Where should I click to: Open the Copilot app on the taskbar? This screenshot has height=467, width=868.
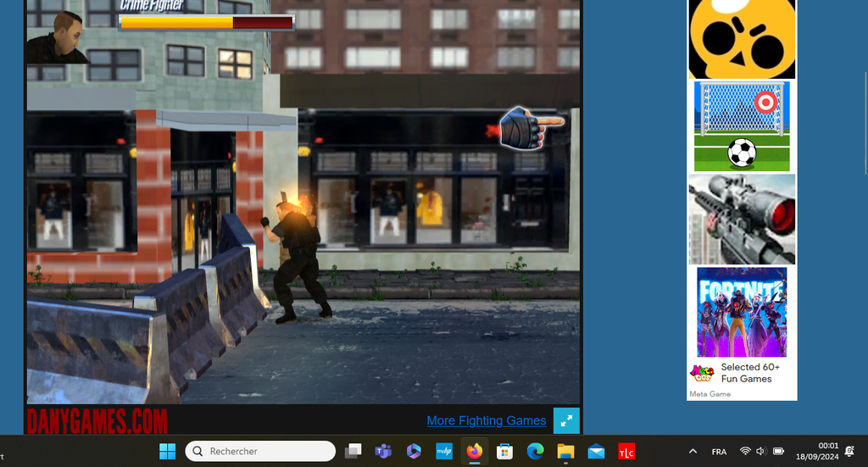click(x=414, y=452)
